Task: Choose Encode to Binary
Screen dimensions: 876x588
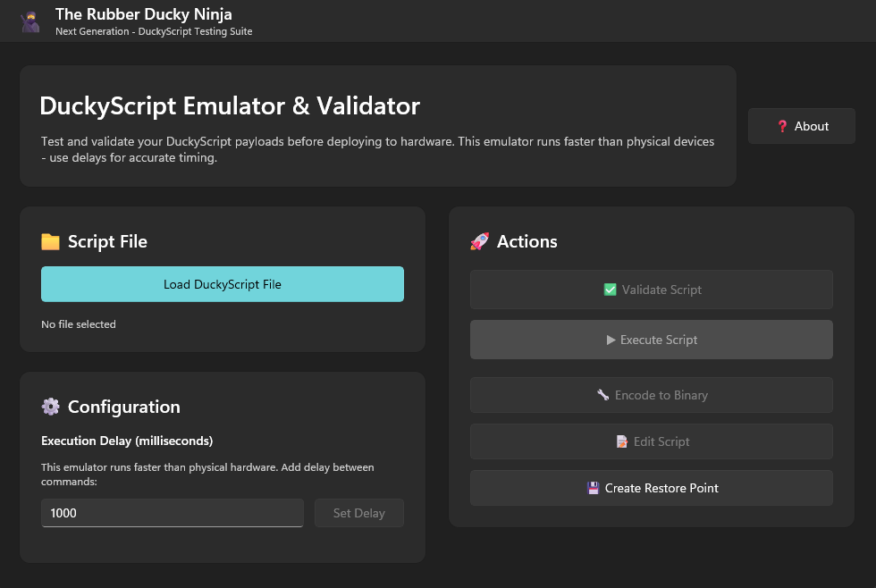Action: coord(652,395)
